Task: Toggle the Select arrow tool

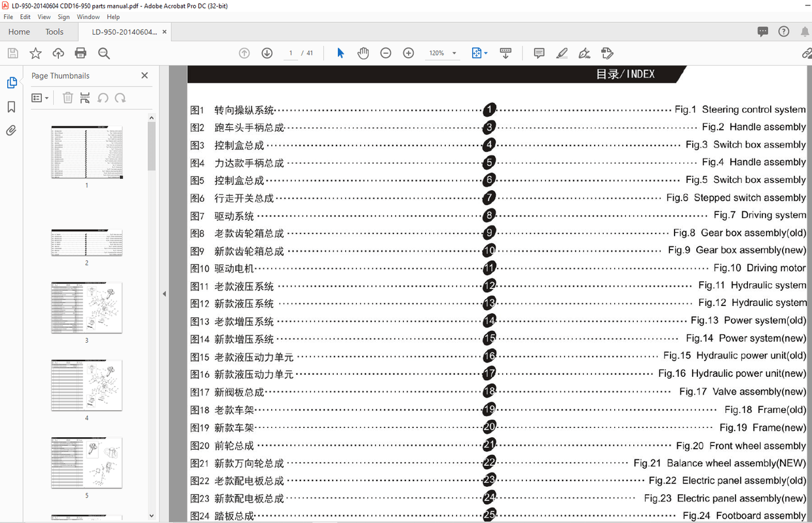Action: (x=340, y=53)
